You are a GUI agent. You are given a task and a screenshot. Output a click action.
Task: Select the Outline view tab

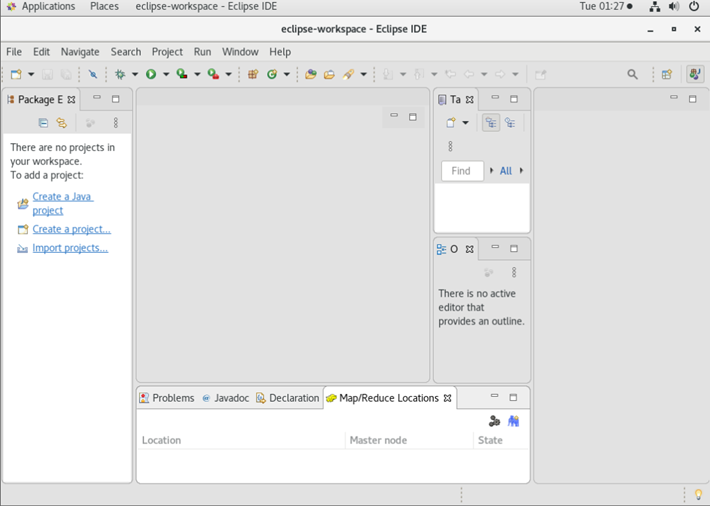pyautogui.click(x=453, y=249)
